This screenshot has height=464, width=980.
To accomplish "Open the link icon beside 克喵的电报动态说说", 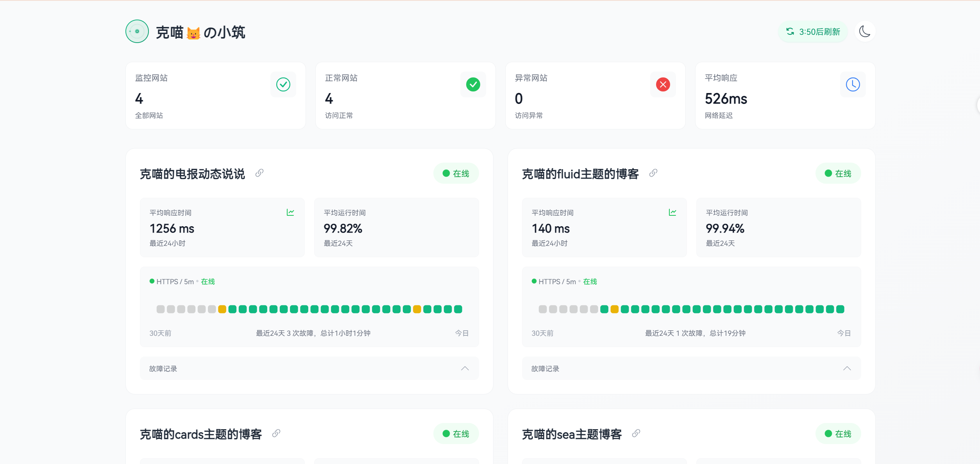I will (x=259, y=173).
